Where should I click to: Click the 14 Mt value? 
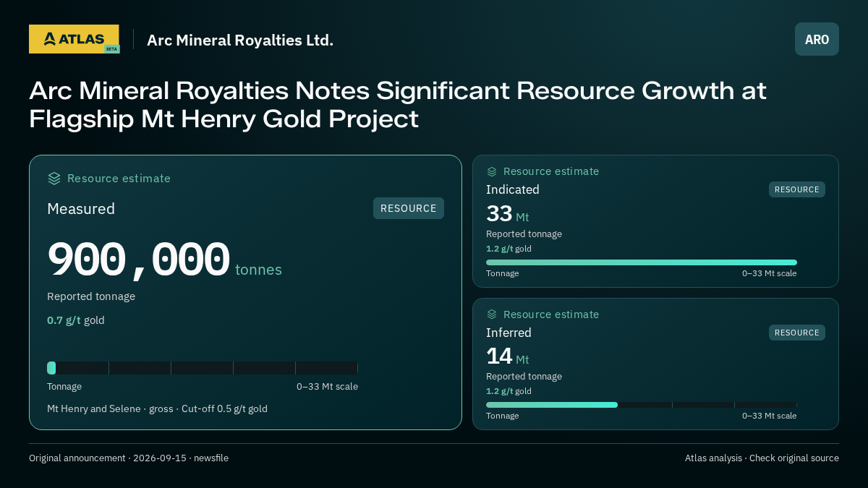point(508,356)
